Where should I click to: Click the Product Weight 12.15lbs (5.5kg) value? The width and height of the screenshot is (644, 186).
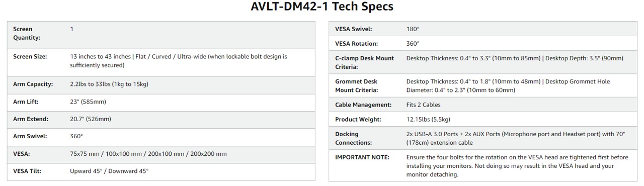point(428,119)
